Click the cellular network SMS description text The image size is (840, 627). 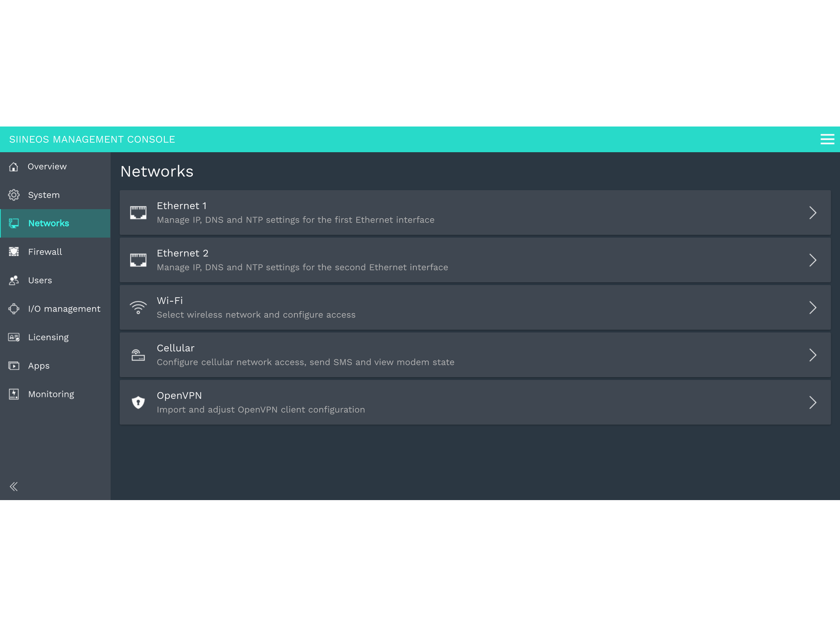click(305, 362)
